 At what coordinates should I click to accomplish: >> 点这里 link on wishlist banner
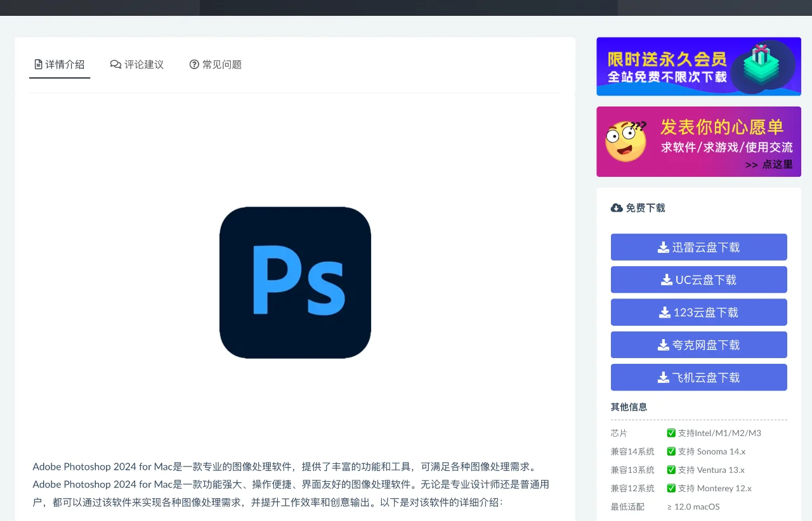[769, 165]
